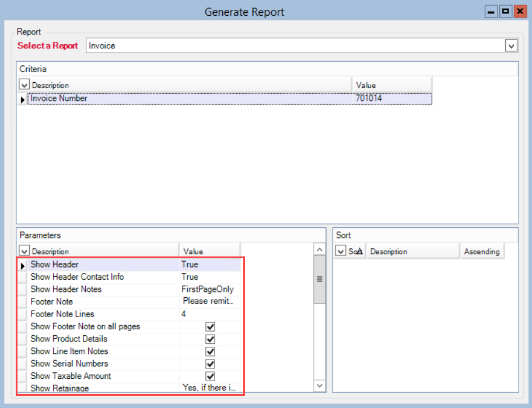Click the Criteria grid column chooser icon
This screenshot has height=408, width=532.
(x=24, y=85)
